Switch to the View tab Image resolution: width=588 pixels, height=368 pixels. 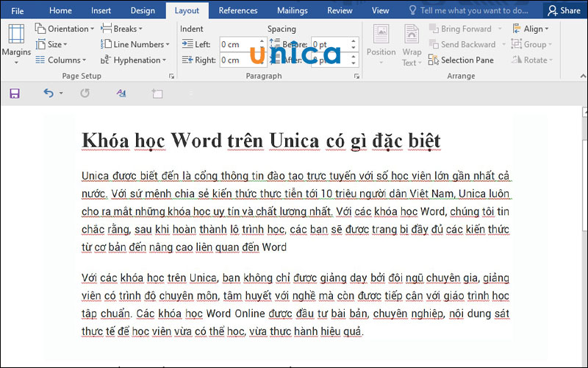pyautogui.click(x=380, y=10)
